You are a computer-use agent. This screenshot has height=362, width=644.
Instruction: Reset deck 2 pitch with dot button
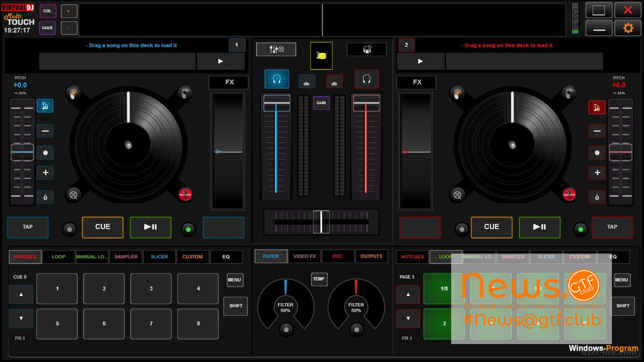click(597, 153)
